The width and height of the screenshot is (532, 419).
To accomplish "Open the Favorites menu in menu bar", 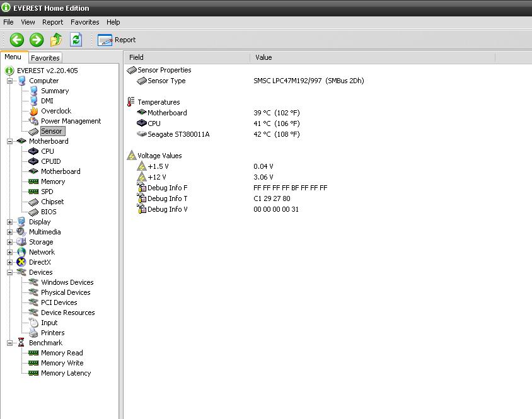I will [x=85, y=22].
